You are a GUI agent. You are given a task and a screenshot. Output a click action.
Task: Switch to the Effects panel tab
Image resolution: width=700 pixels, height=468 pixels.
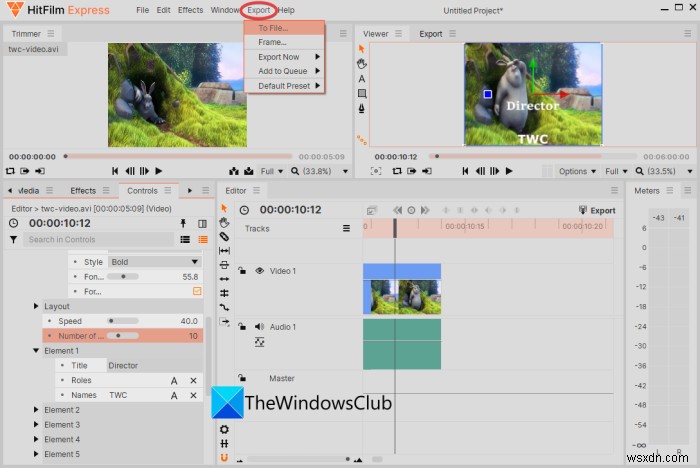pos(83,191)
